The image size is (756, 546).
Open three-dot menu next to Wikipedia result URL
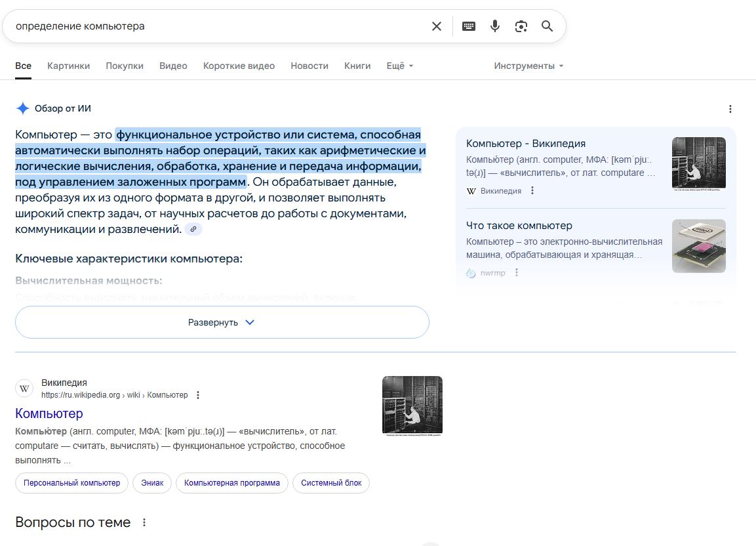tap(198, 395)
